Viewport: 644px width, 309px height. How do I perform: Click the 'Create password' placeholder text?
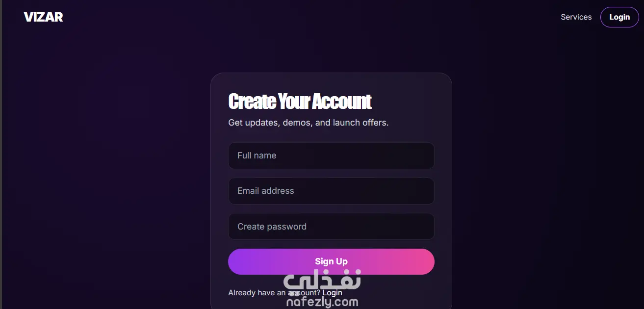pos(272,227)
